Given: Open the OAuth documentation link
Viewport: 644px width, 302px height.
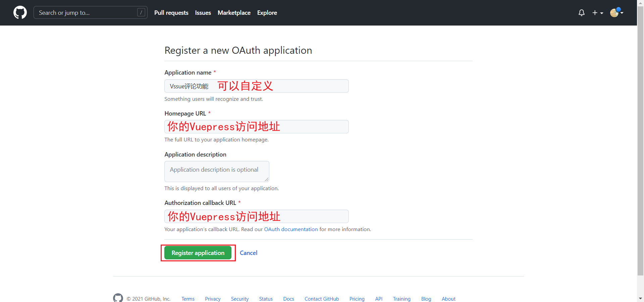Looking at the screenshot, I should [291, 229].
